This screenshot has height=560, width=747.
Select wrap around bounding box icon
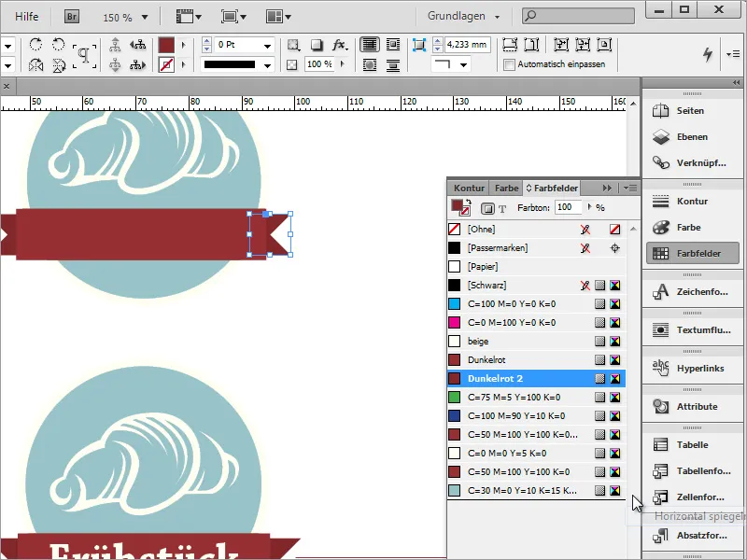(x=393, y=45)
